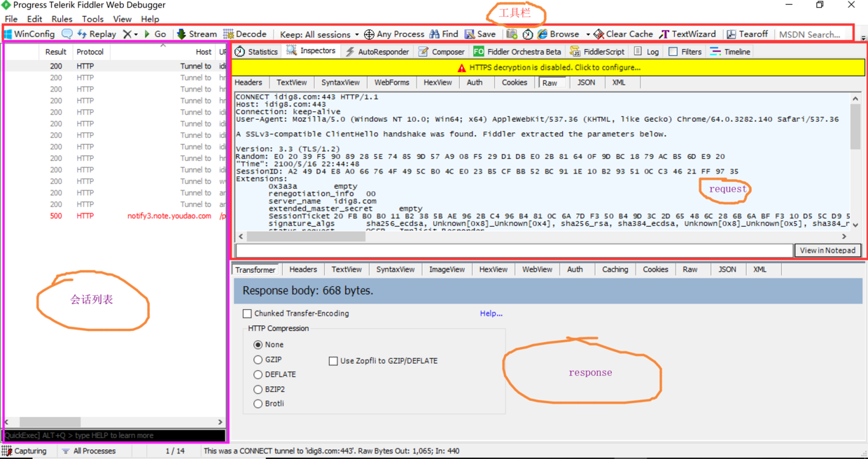Open the TextWizard tool
This screenshot has width=868, height=459.
[x=688, y=34]
